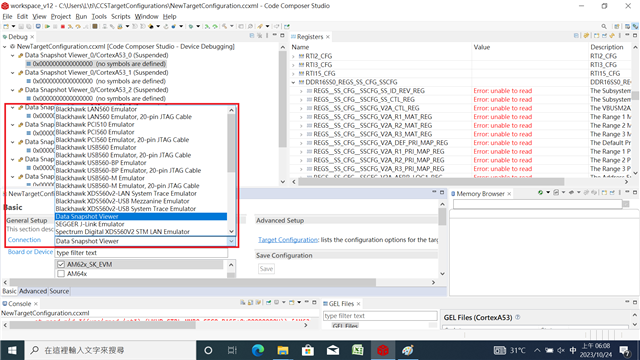Screen dimensions: 640x360
Task: Close the Console view tab
Action: point(36,304)
